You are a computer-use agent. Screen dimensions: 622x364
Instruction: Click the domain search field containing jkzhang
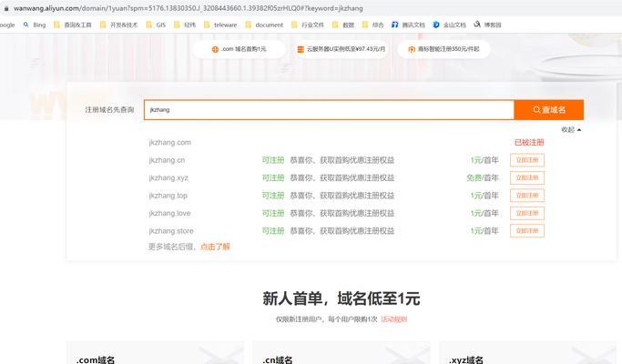click(329, 110)
